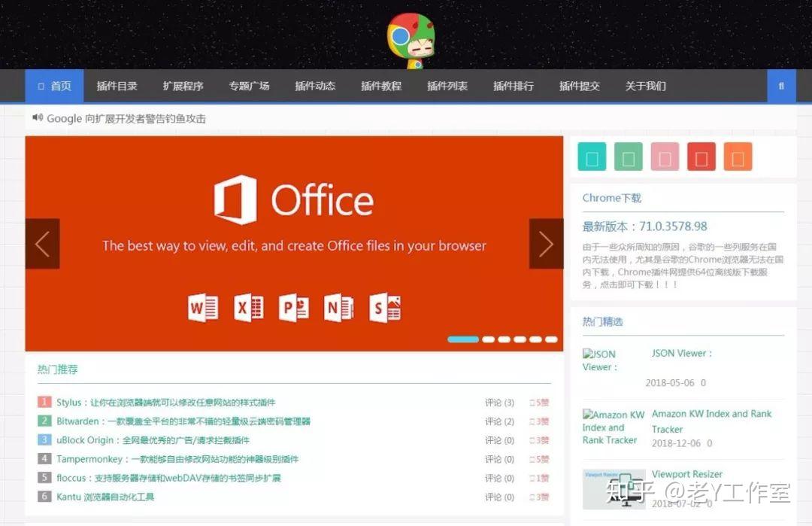Click the orange square social icon

(738, 157)
